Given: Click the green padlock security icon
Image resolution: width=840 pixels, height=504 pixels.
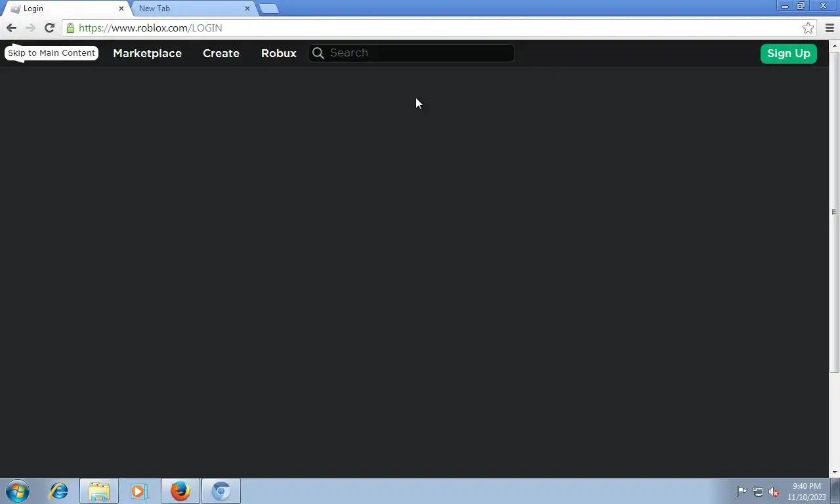Looking at the screenshot, I should (70, 28).
